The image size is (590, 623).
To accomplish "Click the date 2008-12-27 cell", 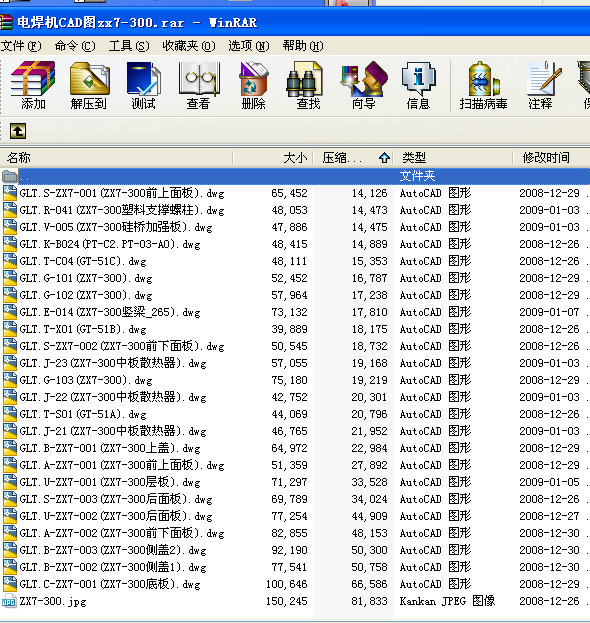I will click(x=549, y=516).
